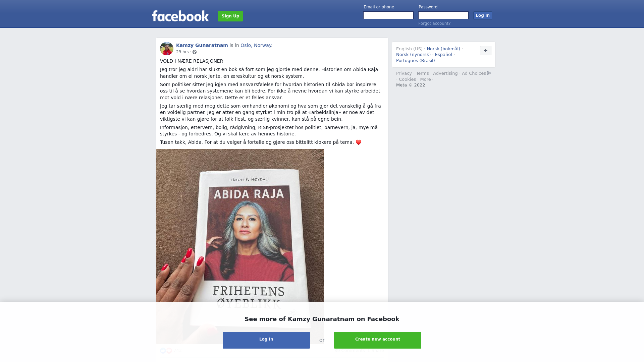Click the Ad Choices triangle icon
The width and height of the screenshot is (644, 362).
coord(489,73)
